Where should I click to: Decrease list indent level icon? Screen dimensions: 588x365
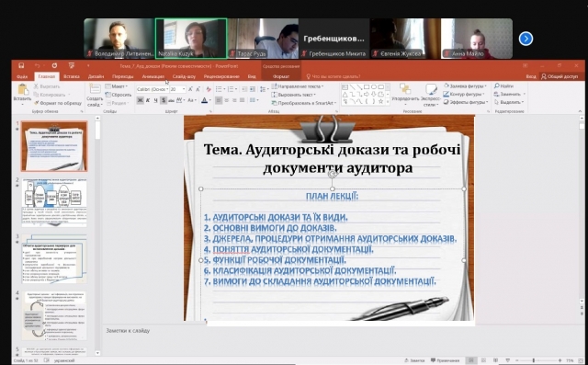[x=244, y=89]
